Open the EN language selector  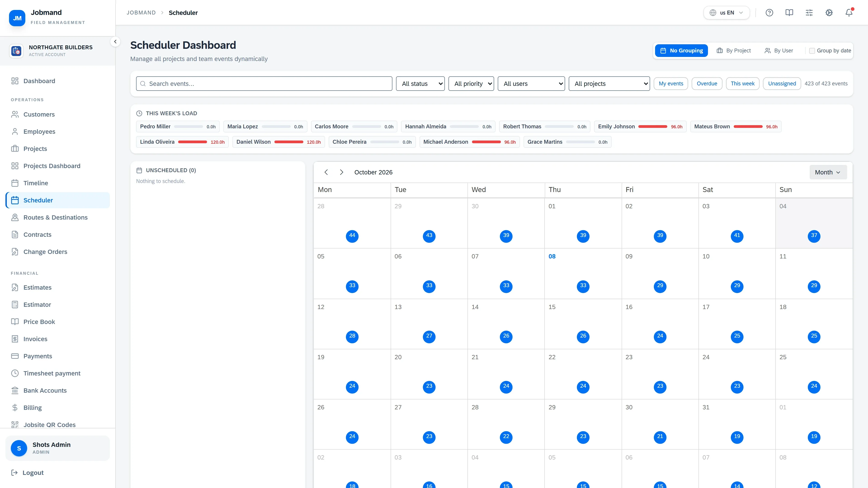tap(726, 13)
